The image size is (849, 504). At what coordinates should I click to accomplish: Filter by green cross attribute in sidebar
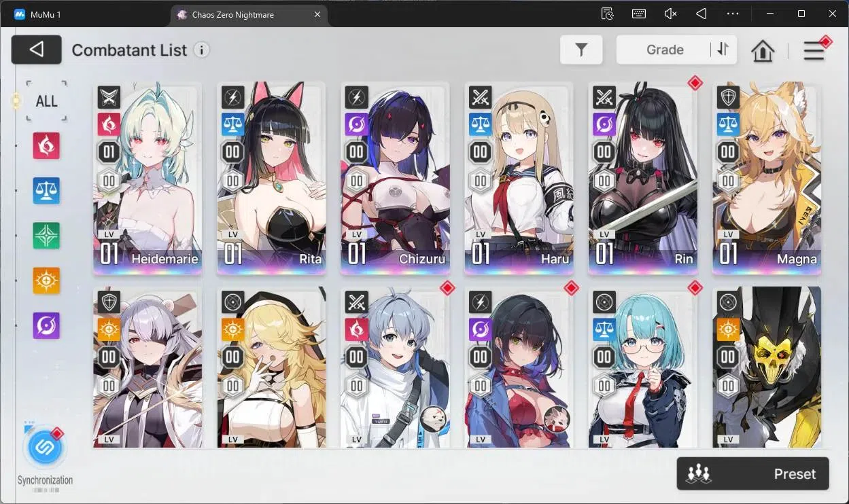tap(46, 236)
